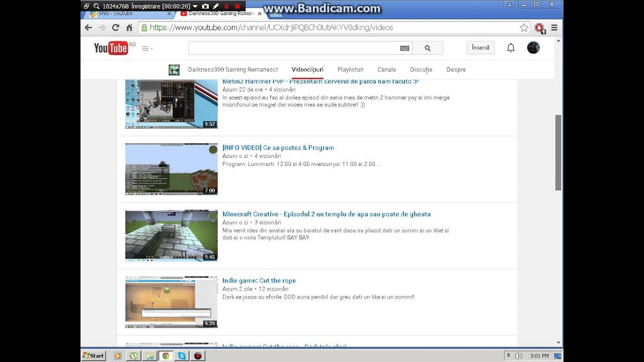Open the account avatar menu
Screen dimensions: 644x362
coord(533,48)
